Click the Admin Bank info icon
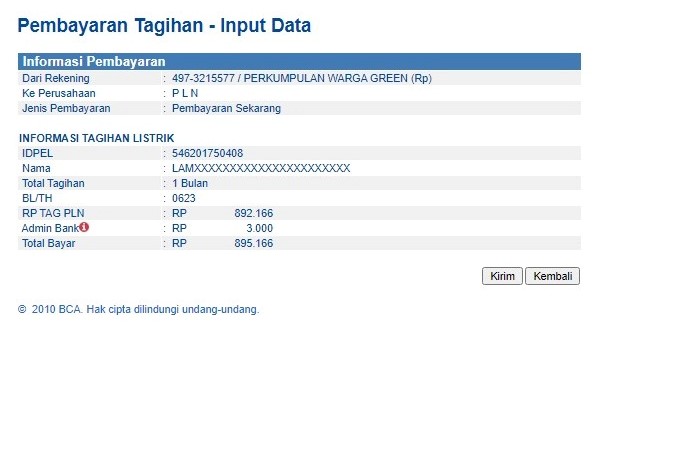The image size is (694, 460). [x=84, y=227]
